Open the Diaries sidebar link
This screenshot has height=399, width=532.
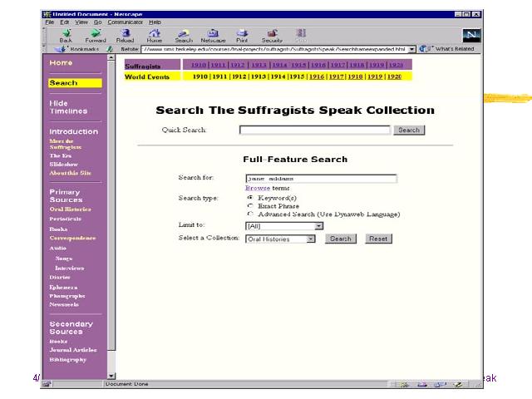(60, 278)
